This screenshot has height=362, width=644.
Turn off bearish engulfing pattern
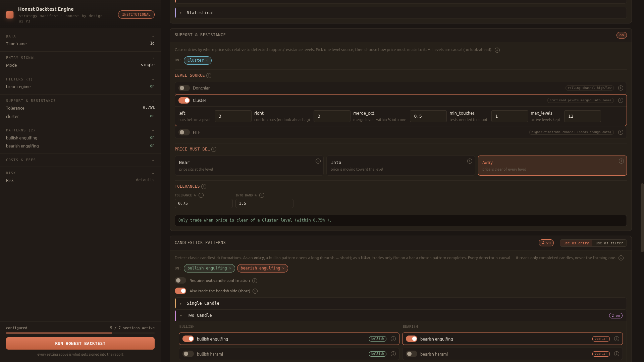[411, 339]
